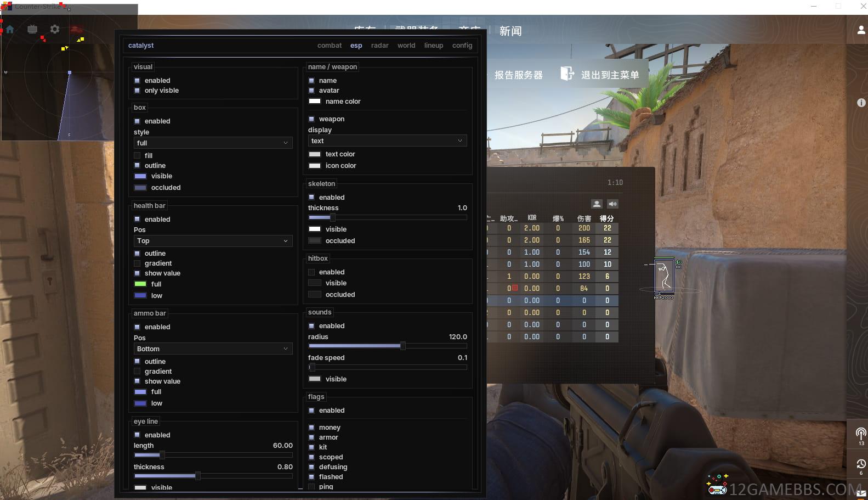
Task: Toggle the defusing flag checkbox
Action: point(311,467)
